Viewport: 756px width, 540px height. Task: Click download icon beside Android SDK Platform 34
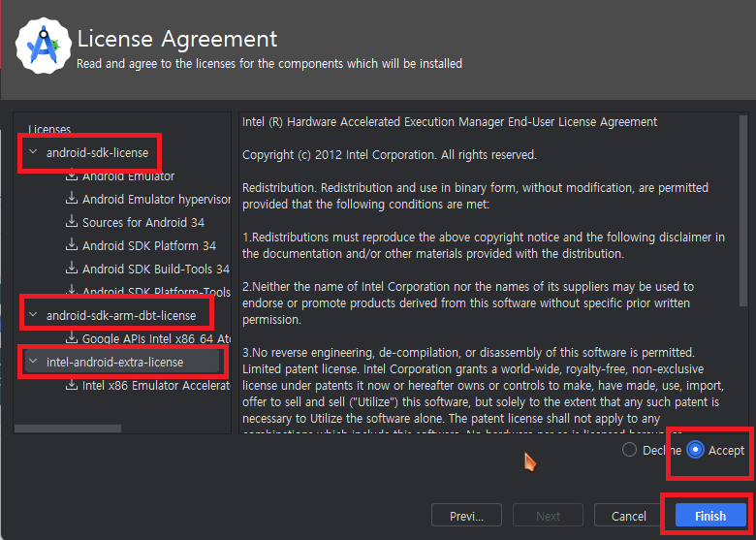click(72, 244)
